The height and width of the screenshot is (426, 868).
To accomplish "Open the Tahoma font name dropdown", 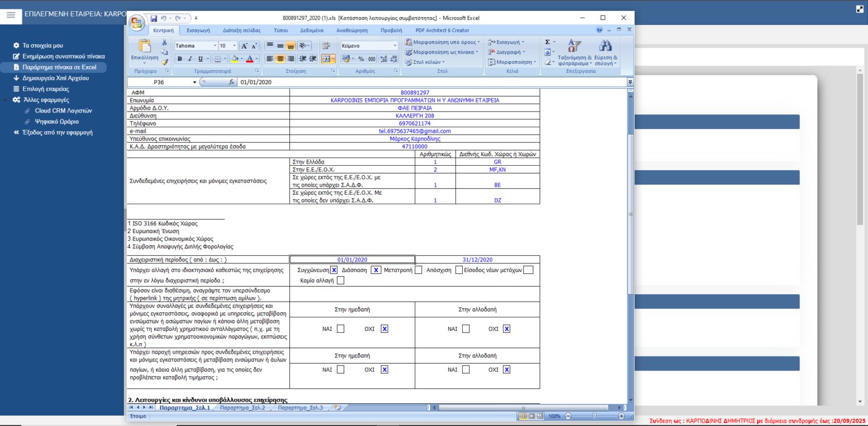I will [x=215, y=46].
